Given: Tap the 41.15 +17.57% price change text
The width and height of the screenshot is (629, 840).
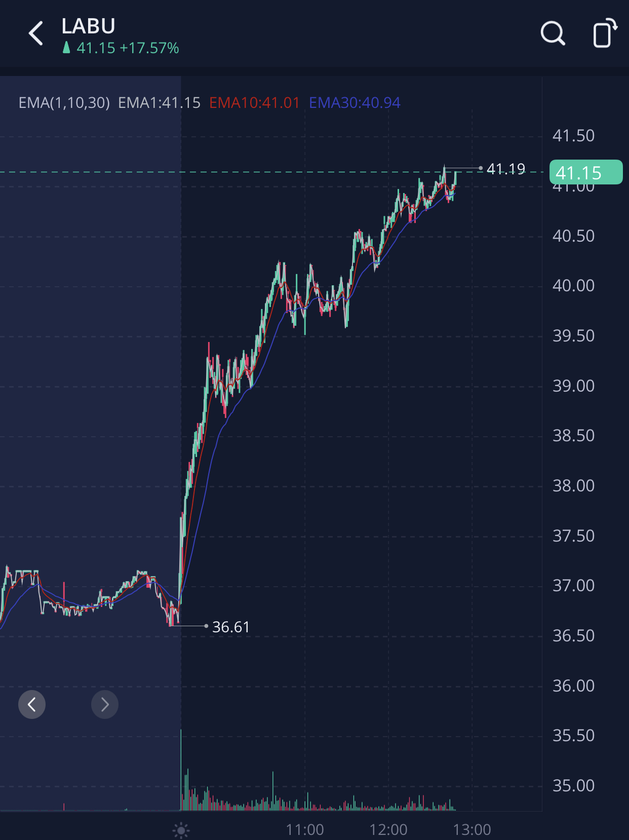Looking at the screenshot, I should point(128,48).
